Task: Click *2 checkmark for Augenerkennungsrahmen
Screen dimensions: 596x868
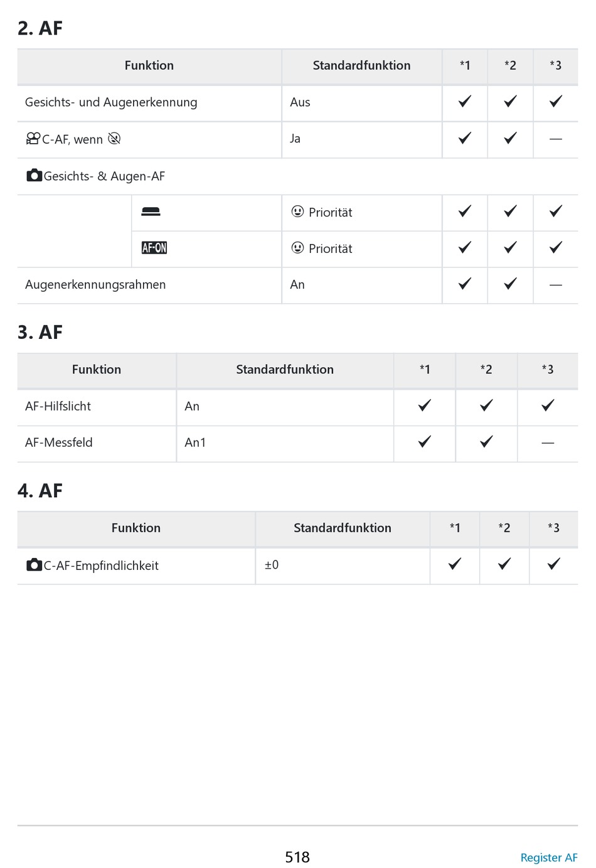Action: pyautogui.click(x=511, y=284)
